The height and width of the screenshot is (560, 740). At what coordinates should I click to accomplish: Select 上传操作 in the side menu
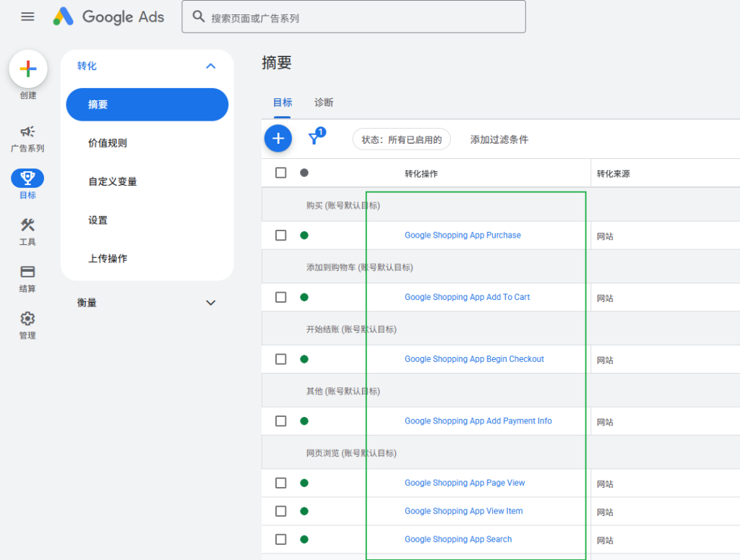[x=108, y=259]
